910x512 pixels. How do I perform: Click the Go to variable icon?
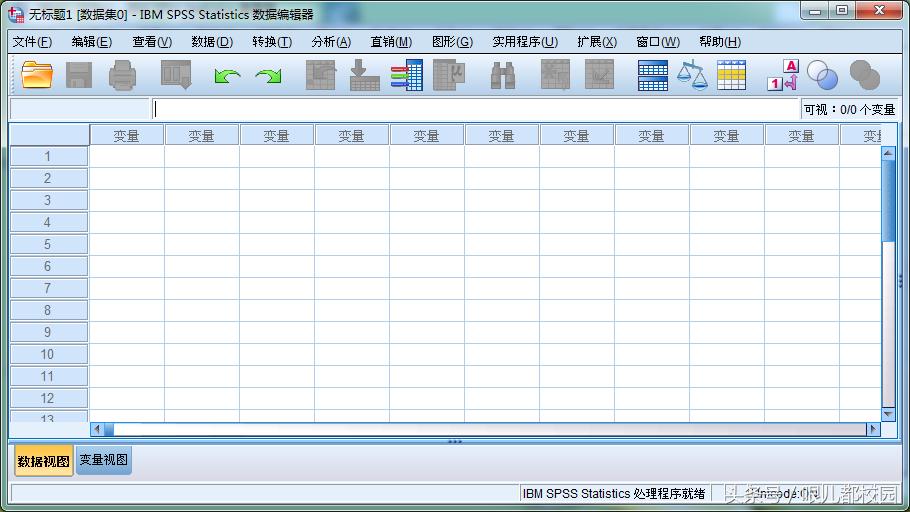pyautogui.click(x=364, y=75)
